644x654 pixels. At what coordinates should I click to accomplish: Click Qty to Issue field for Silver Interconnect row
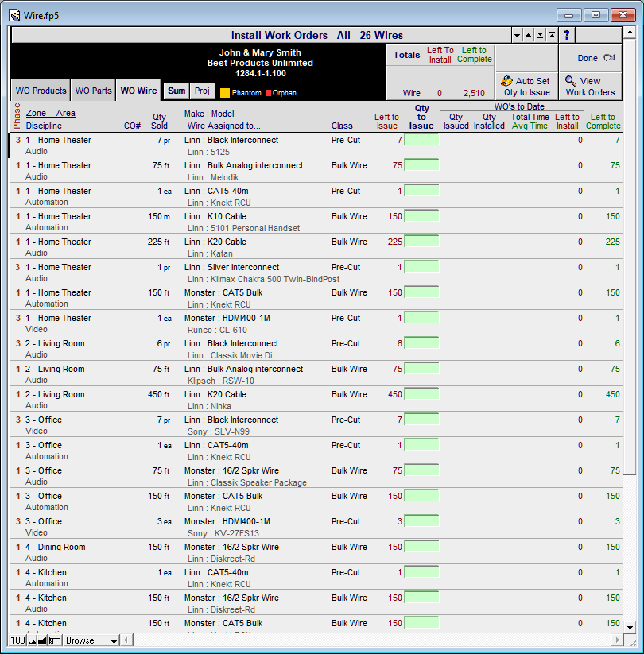click(421, 266)
